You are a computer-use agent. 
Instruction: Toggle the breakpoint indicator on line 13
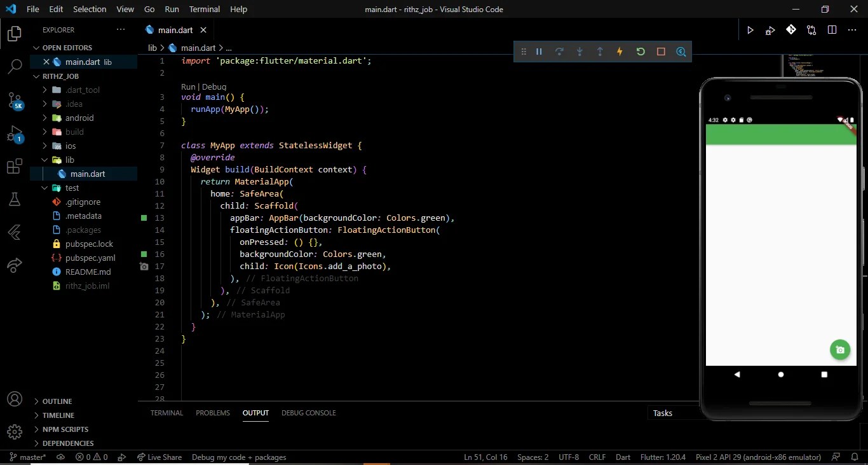click(x=144, y=218)
